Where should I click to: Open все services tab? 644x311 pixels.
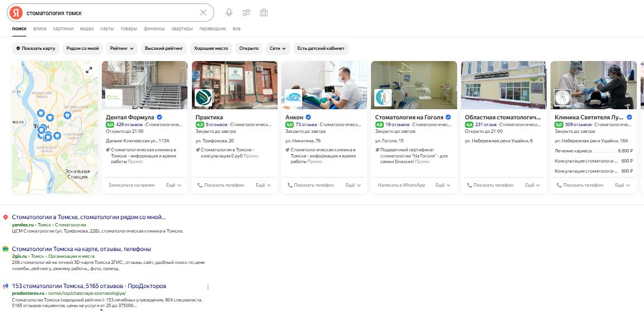[237, 29]
